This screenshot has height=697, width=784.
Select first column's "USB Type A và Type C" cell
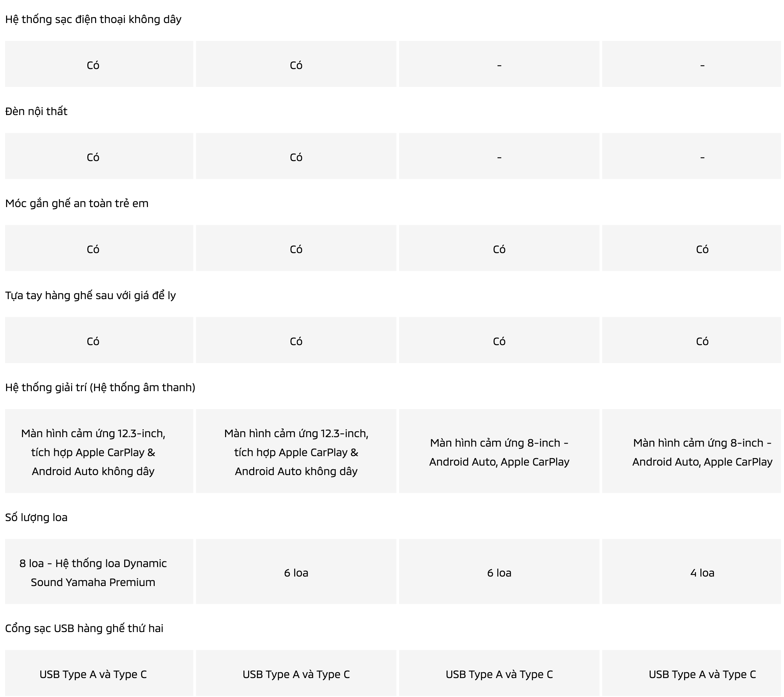[x=93, y=674]
